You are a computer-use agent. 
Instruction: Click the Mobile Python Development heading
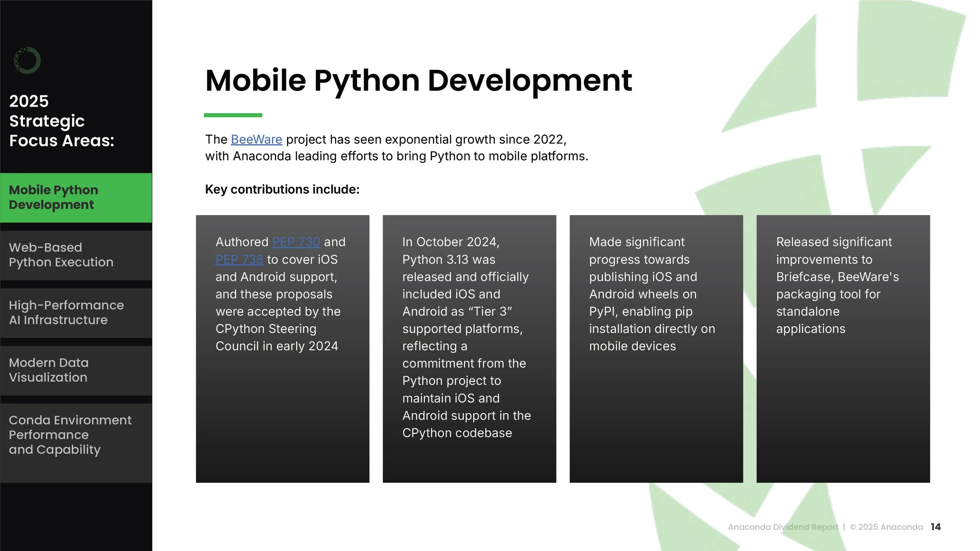coord(418,81)
